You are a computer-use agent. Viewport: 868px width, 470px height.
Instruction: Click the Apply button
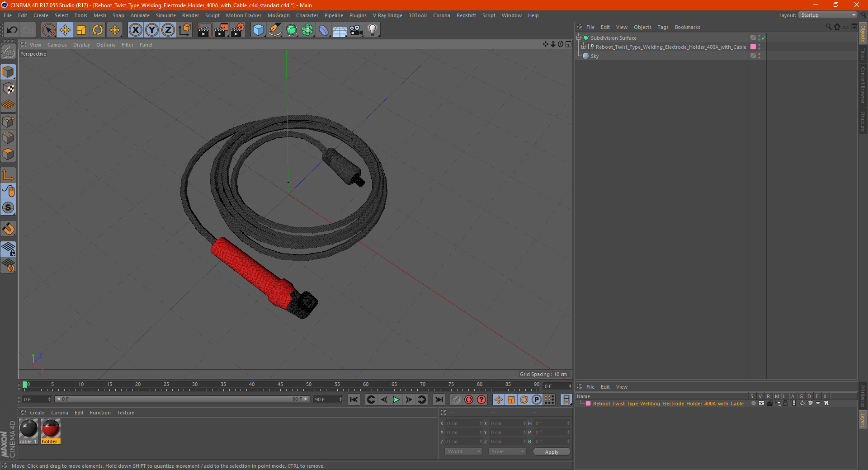point(552,451)
